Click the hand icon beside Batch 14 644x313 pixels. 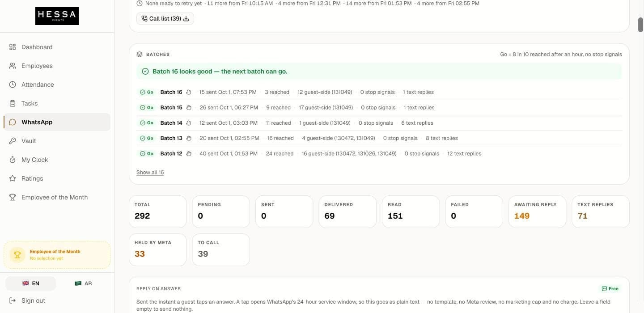tap(189, 123)
